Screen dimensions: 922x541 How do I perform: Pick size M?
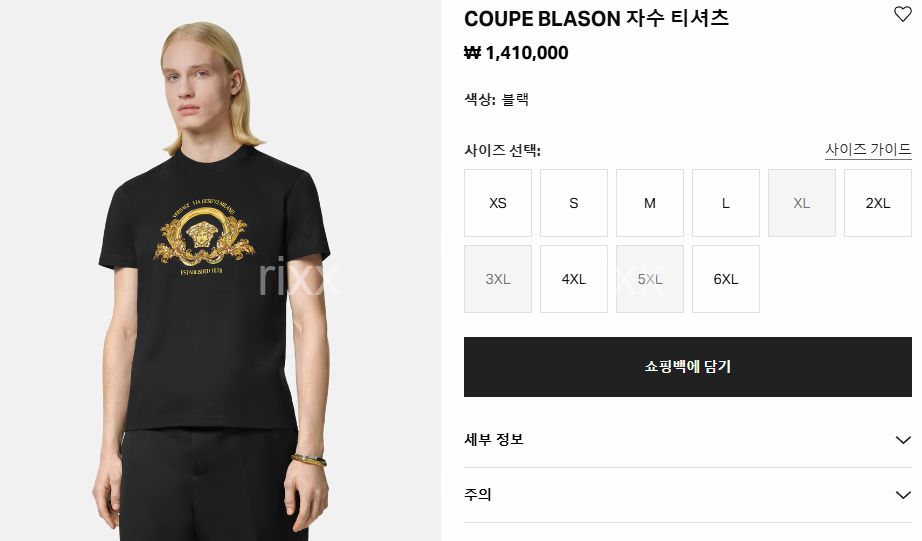click(650, 203)
